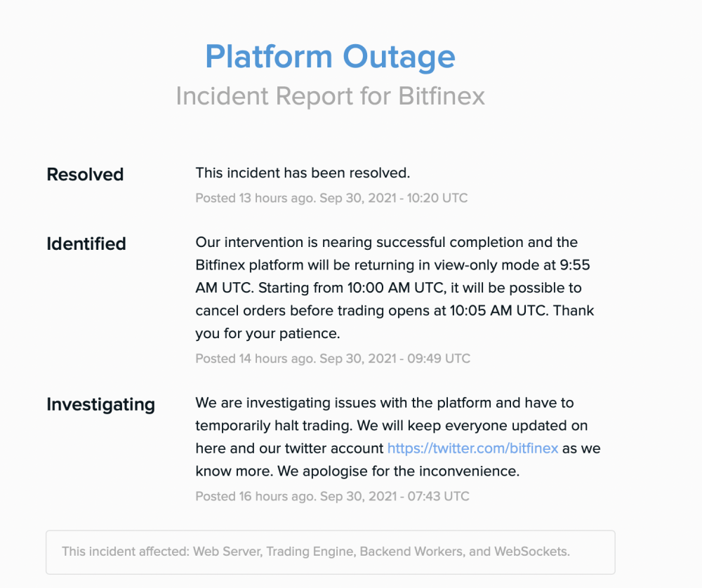
Task: Click 'Trading Engine' in affected components
Action: tap(311, 552)
